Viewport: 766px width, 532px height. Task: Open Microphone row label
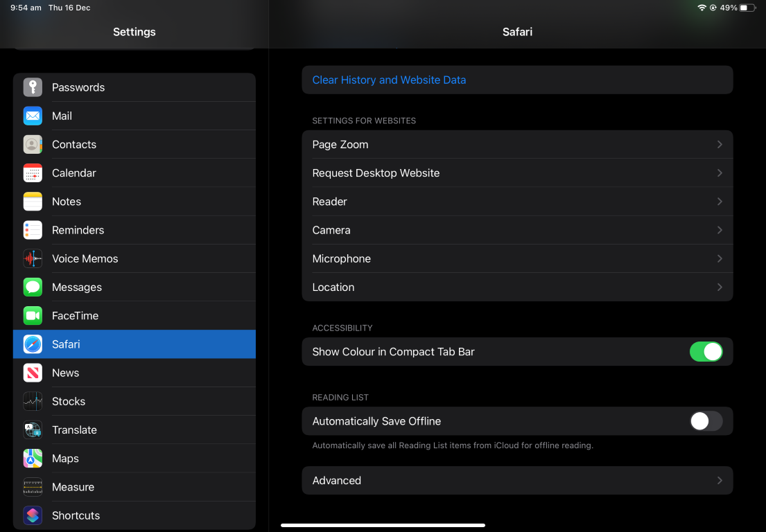tap(342, 258)
